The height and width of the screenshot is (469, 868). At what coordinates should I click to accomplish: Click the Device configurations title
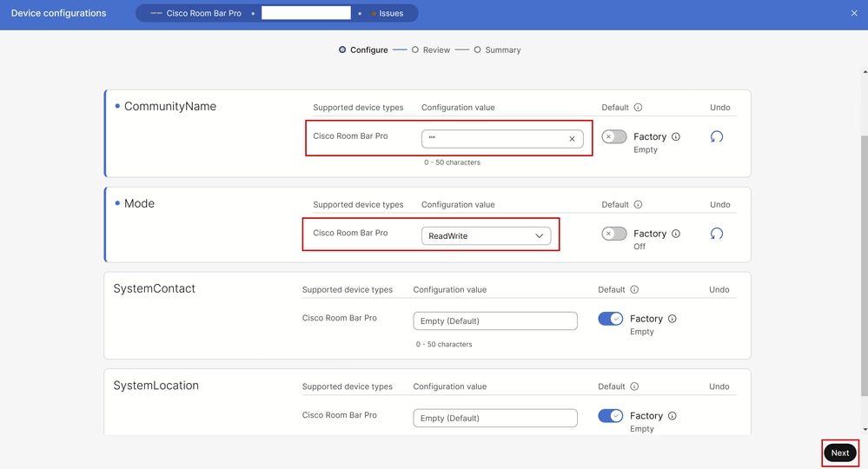(59, 13)
